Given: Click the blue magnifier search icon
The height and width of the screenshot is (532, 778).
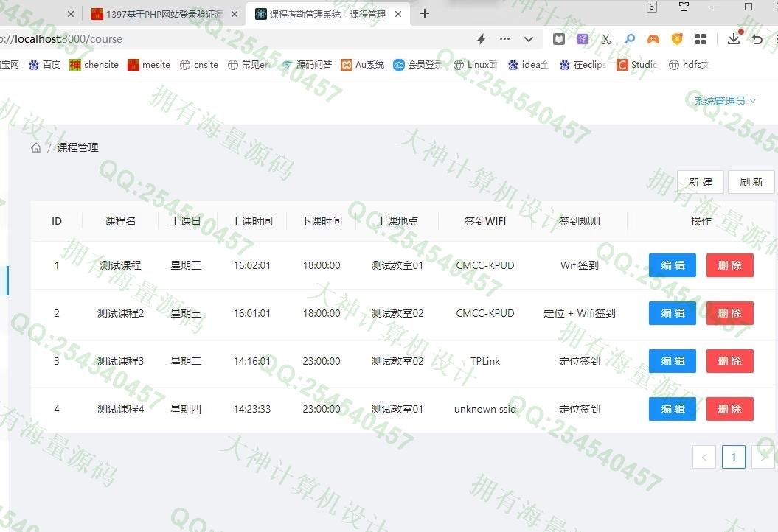Looking at the screenshot, I should (630, 38).
